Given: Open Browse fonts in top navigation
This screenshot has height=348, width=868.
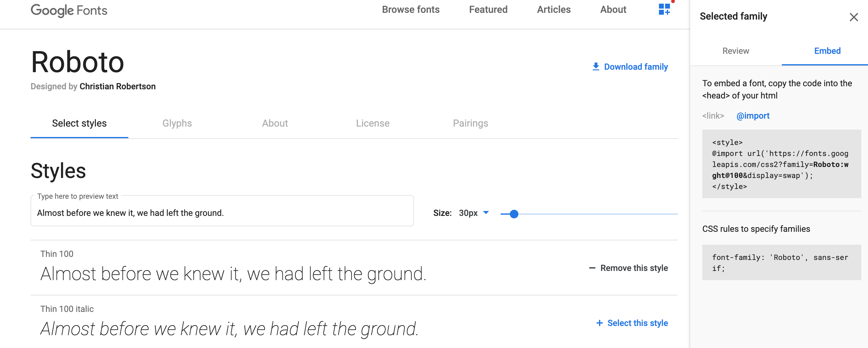Looking at the screenshot, I should 410,9.
